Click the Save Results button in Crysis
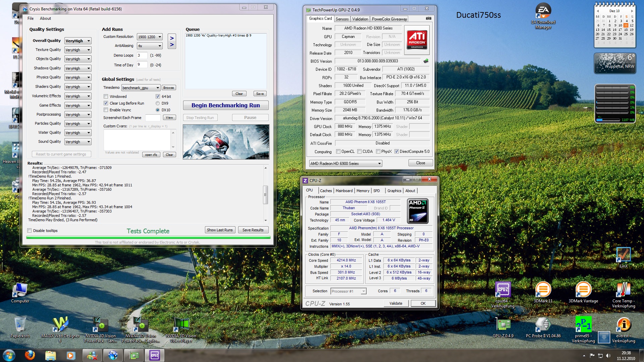The width and height of the screenshot is (644, 362). click(x=253, y=230)
